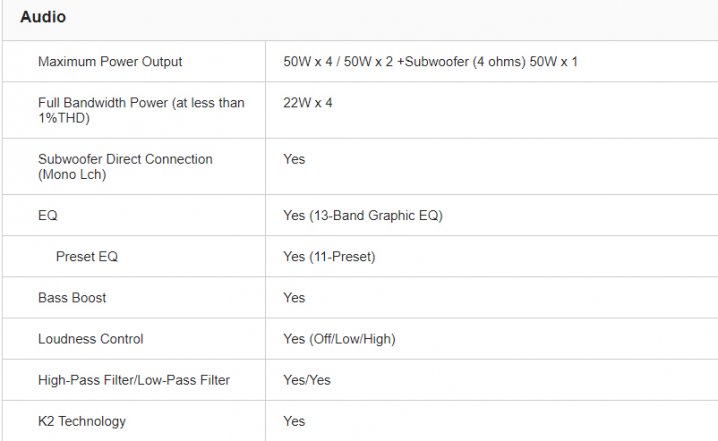
Task: Select the Yes (11-Preset) value
Action: click(329, 257)
